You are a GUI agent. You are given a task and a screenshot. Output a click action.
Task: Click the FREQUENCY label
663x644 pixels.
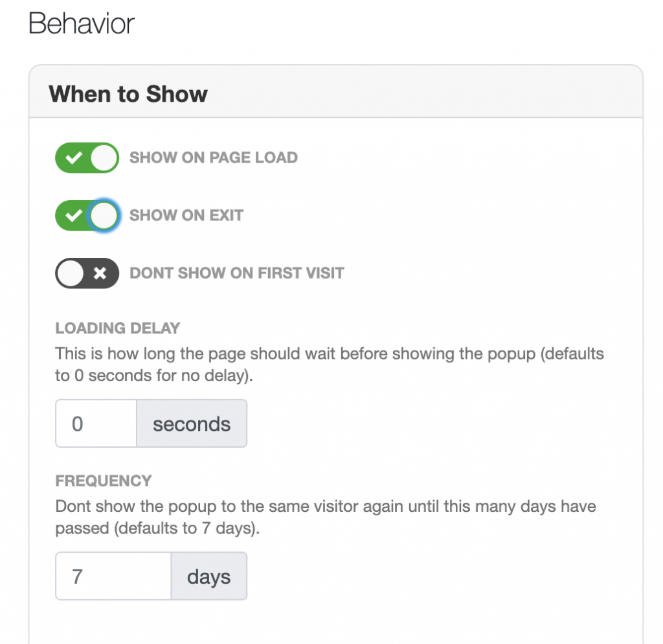coord(103,481)
